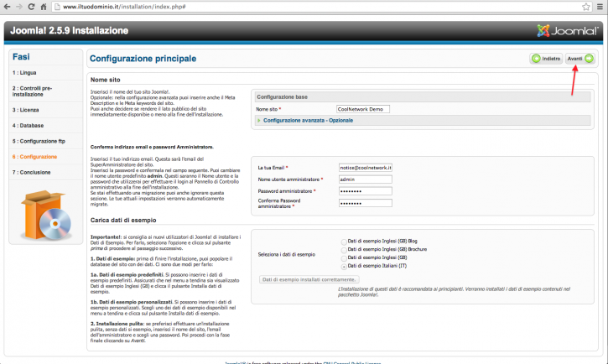Image resolution: width=608 pixels, height=364 pixels.
Task: Go back with the browser back arrow
Action: (7, 7)
